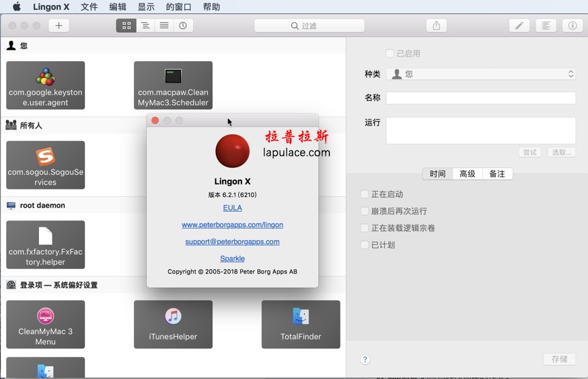The image size is (588, 379).
Task: Enable the 已启用 checkbox
Action: click(390, 53)
